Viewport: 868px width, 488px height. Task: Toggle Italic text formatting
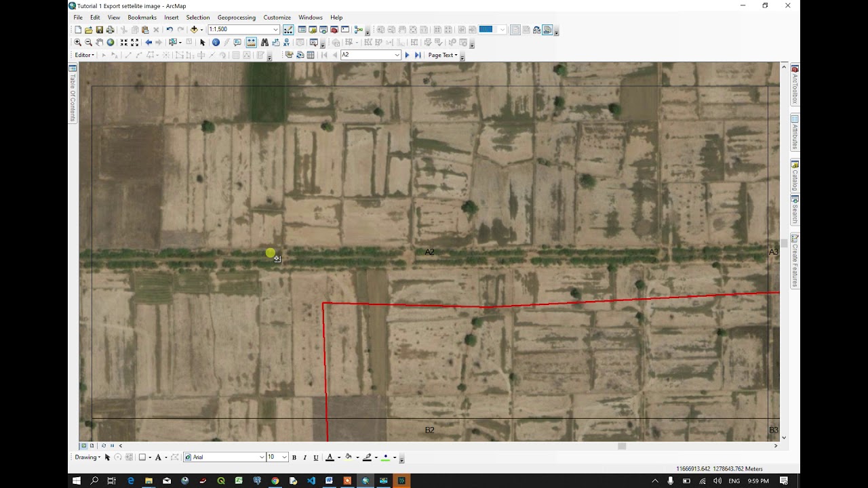[304, 457]
